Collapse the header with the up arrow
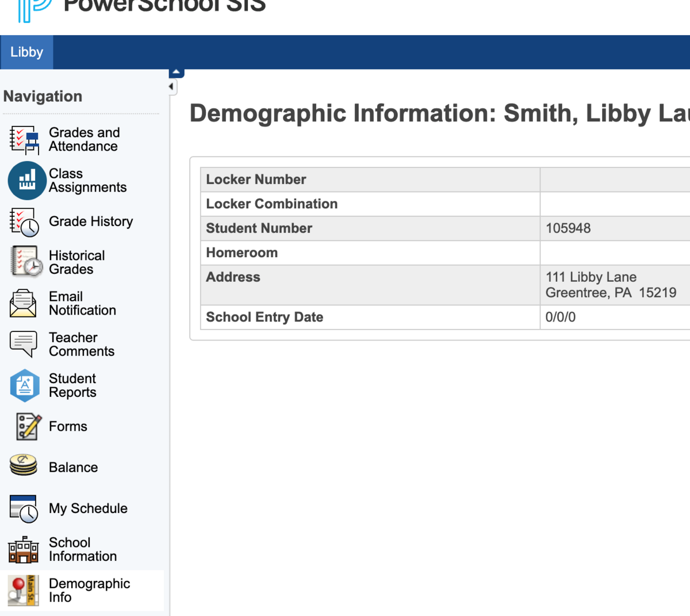 coord(176,72)
